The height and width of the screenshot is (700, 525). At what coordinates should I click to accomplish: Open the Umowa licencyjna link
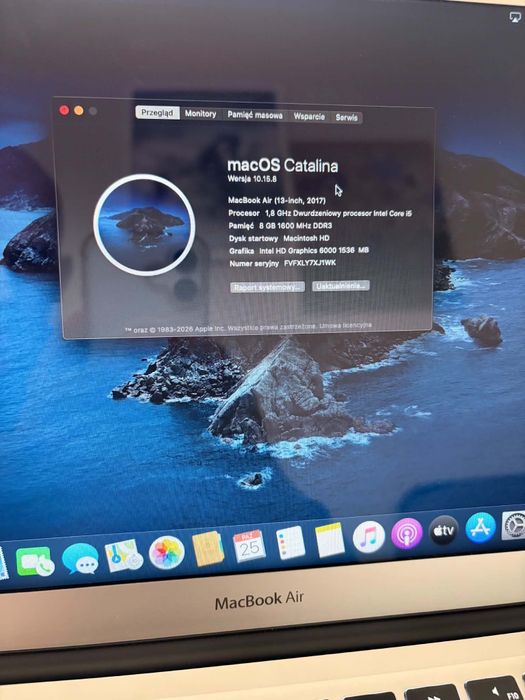pyautogui.click(x=346, y=325)
